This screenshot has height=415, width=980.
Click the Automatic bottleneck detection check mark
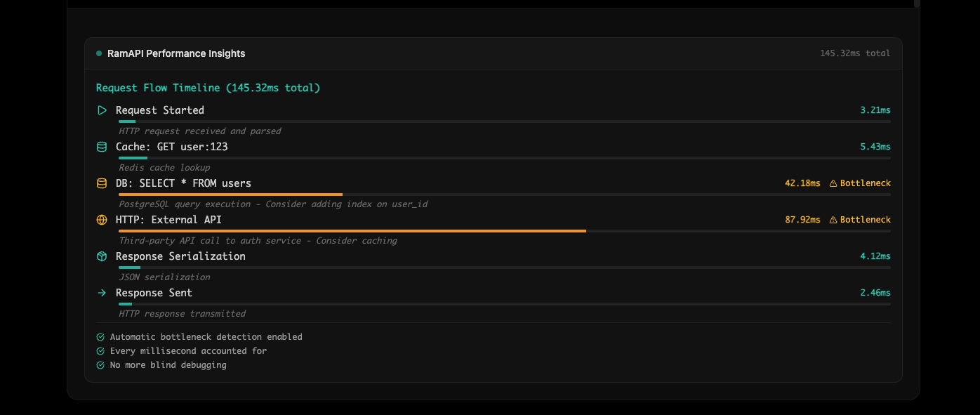pyautogui.click(x=100, y=337)
